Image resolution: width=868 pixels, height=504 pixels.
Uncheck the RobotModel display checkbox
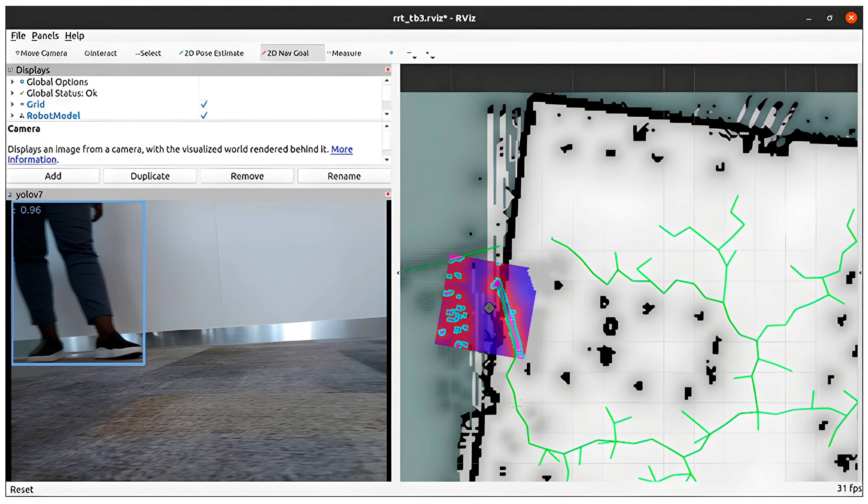(204, 115)
